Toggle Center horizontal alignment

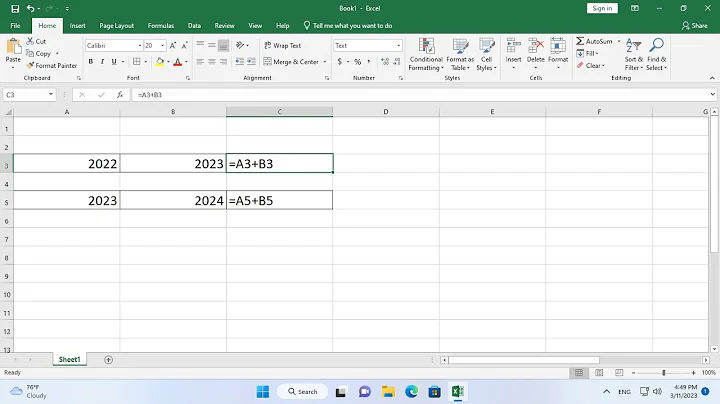[x=212, y=62]
